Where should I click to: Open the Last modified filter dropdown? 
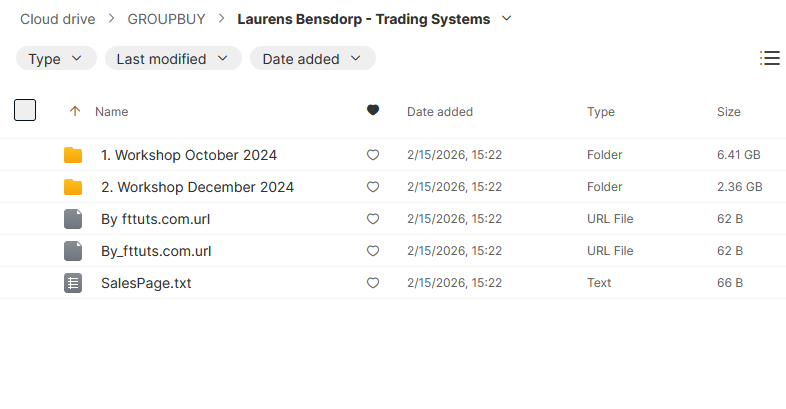coord(173,59)
